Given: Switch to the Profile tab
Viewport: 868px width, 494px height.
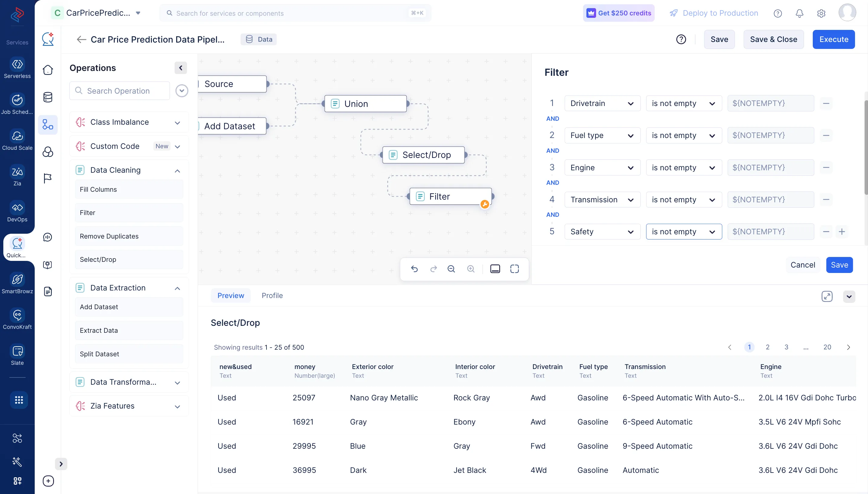Looking at the screenshot, I should pyautogui.click(x=272, y=296).
